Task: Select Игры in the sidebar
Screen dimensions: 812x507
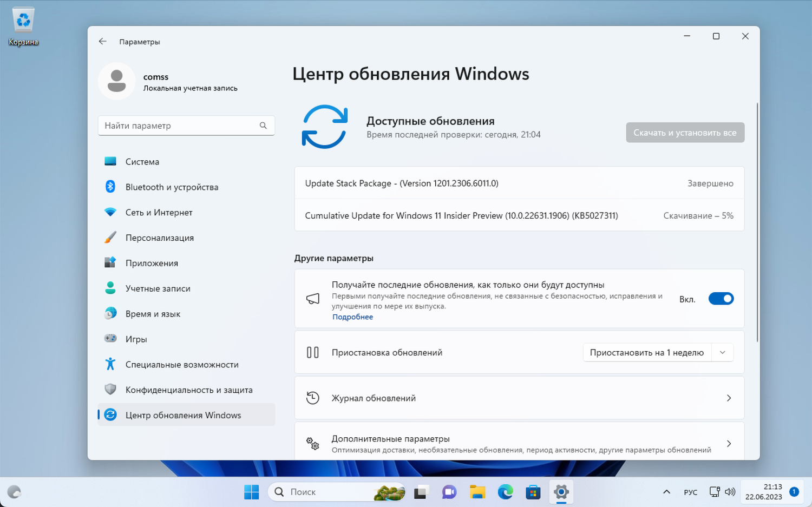Action: (x=186, y=339)
